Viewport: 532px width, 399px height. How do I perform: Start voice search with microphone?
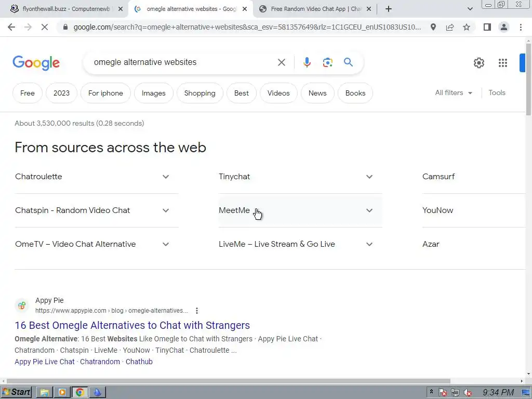pyautogui.click(x=307, y=62)
